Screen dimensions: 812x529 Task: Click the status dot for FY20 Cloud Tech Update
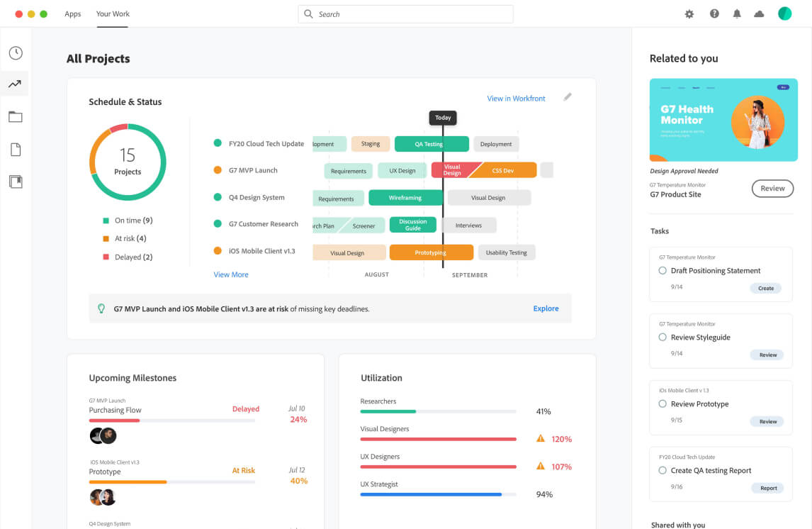[x=218, y=143]
